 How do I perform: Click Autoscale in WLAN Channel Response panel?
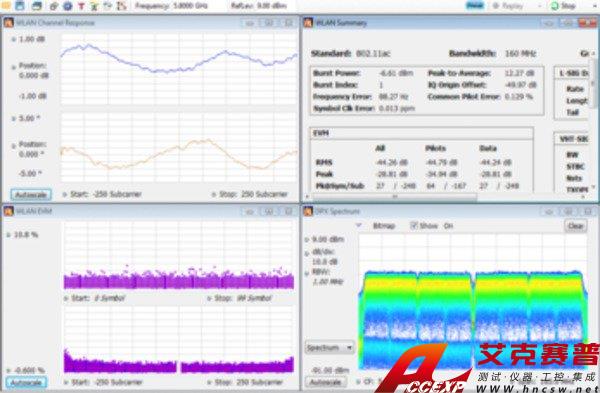[31, 195]
